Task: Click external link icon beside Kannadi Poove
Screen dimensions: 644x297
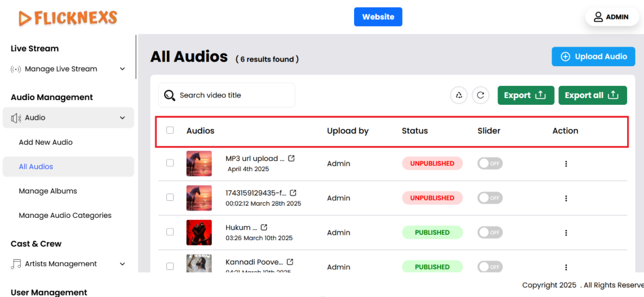Action: point(290,262)
